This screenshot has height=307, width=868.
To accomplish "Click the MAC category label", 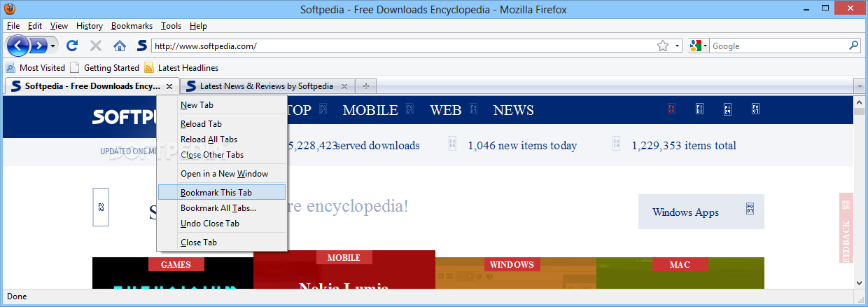I will pyautogui.click(x=680, y=265).
